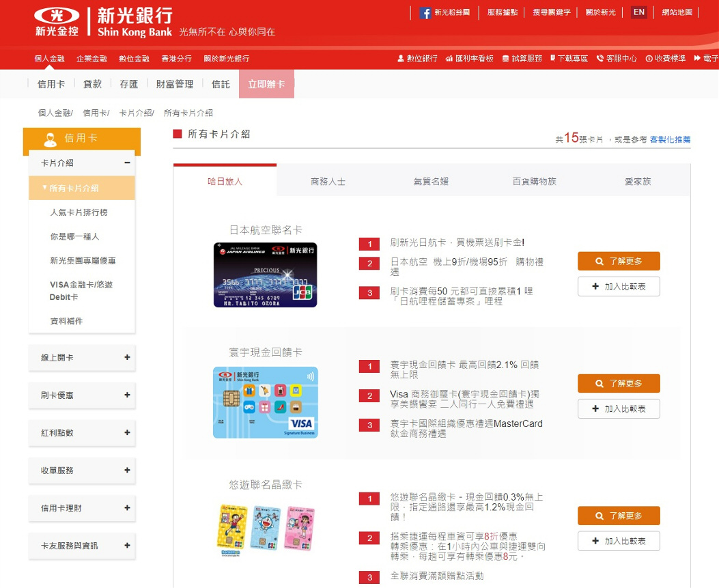Open the 個人金融 top menu
Viewport: 719px width, 588px height.
coord(50,59)
